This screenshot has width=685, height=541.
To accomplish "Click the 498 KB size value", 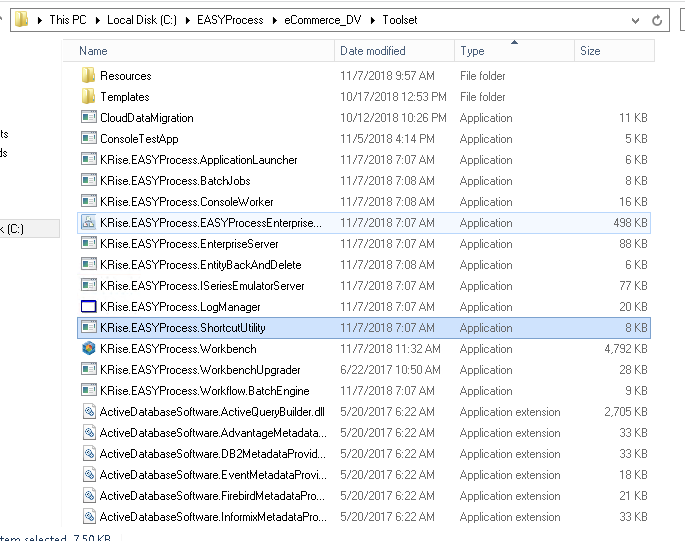I will [x=630, y=222].
